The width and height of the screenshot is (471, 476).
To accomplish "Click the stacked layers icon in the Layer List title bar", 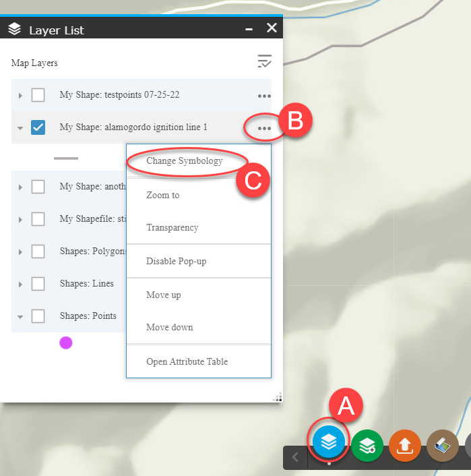I will 14,29.
